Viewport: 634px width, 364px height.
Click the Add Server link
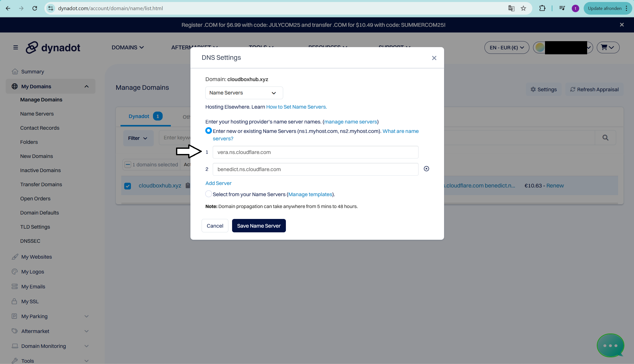point(218,183)
